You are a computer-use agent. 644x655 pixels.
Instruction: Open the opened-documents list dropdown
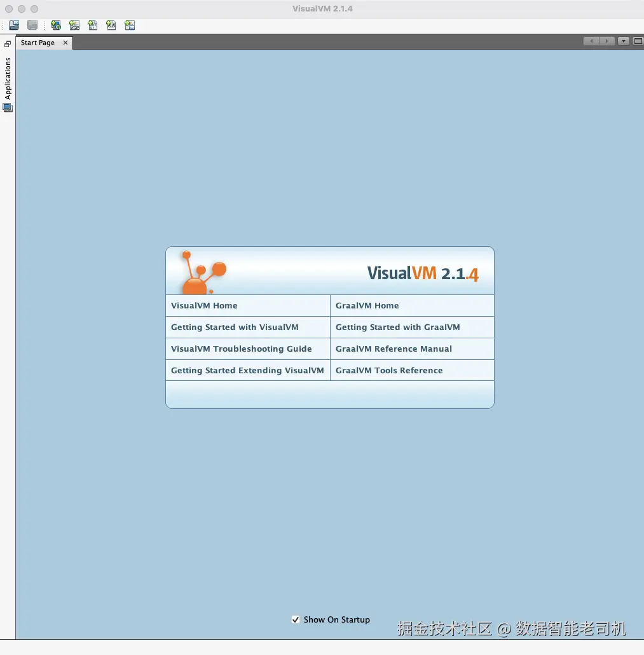tap(624, 41)
